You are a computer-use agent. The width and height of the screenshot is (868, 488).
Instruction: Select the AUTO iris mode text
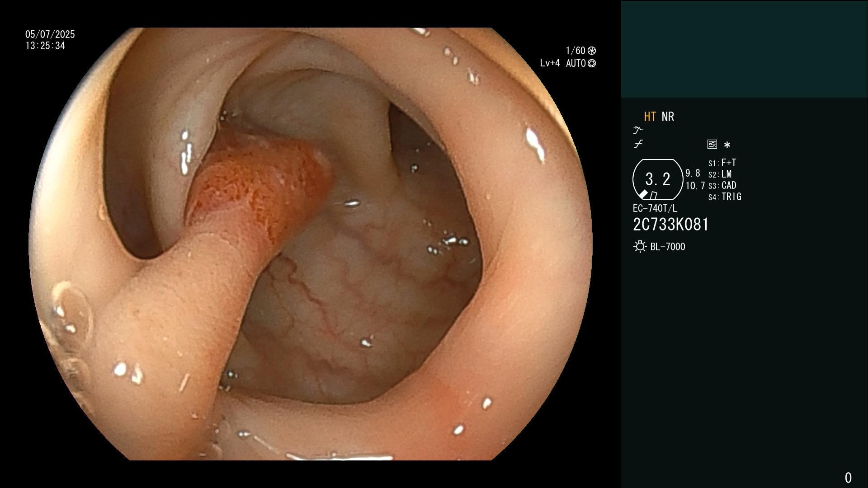576,63
